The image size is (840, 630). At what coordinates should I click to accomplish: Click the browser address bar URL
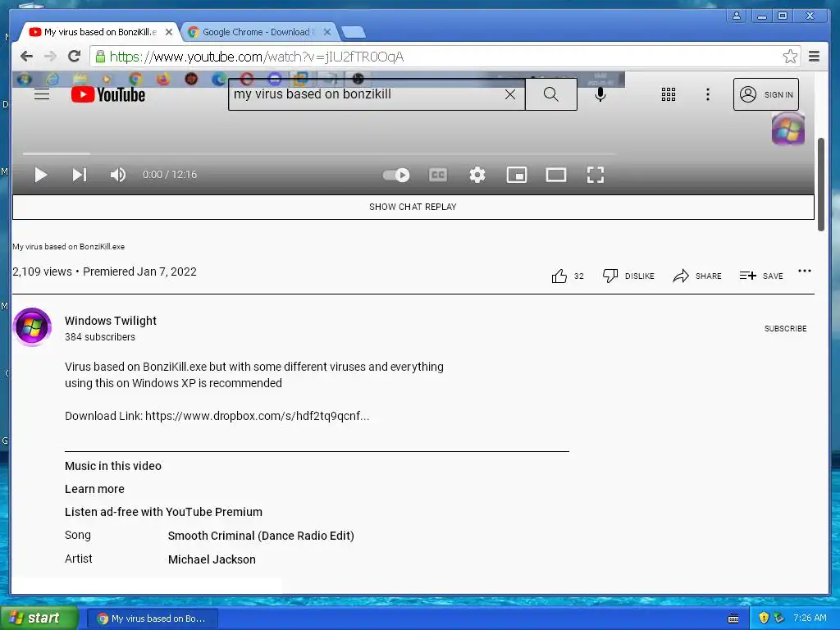tap(257, 57)
